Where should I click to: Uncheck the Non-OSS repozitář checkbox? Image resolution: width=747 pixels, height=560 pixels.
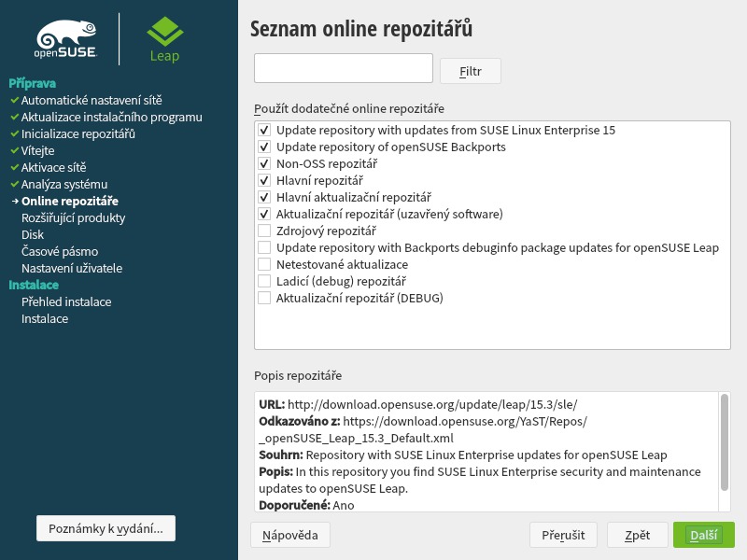point(264,164)
